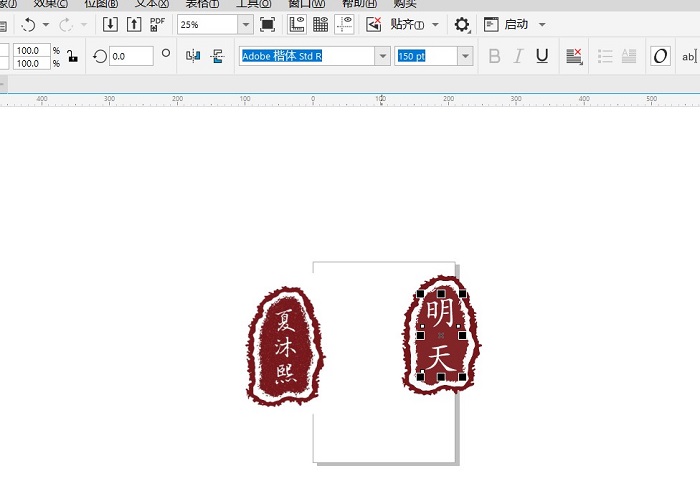Viewport: 700px width, 481px height.
Task: Toggle the bulleted list icon
Action: coord(605,56)
